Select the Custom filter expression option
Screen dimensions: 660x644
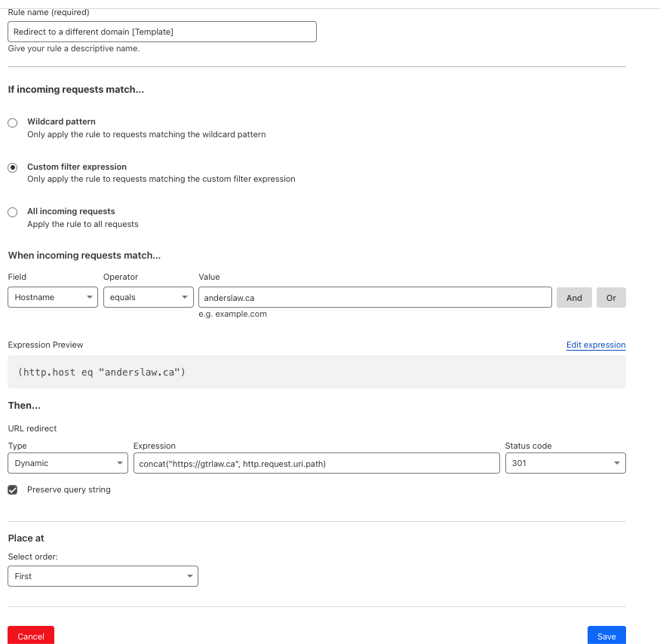tap(13, 168)
